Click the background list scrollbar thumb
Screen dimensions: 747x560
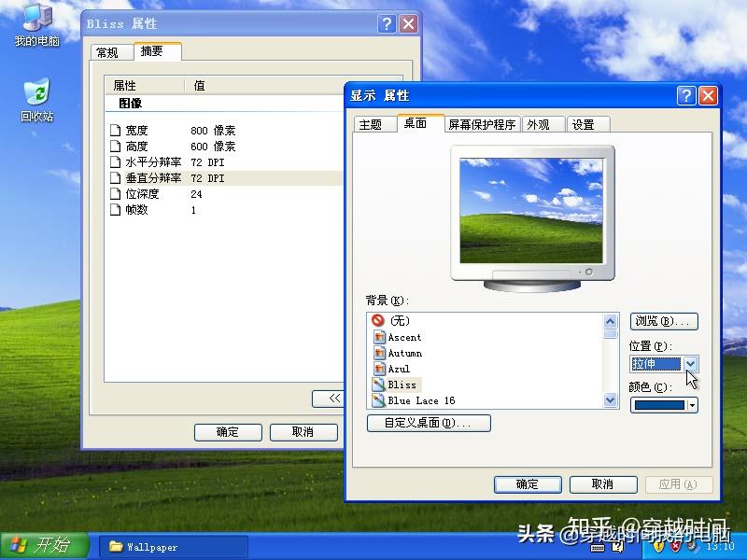611,334
